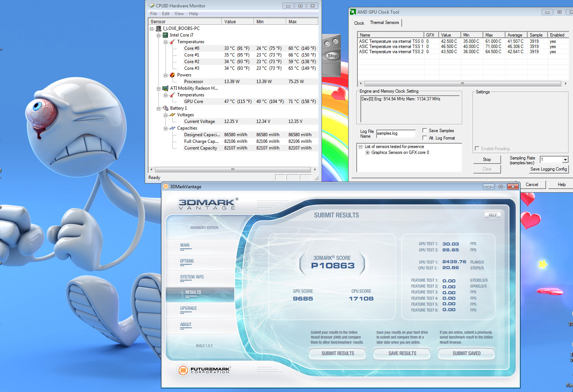Expand Graphics Sensors on GFX core 0
Viewport: 573px width, 392px height.
pos(368,152)
